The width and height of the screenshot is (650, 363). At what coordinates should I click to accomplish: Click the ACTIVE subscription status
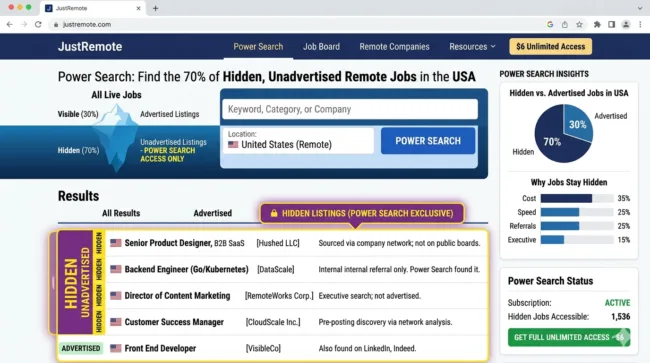pos(617,303)
